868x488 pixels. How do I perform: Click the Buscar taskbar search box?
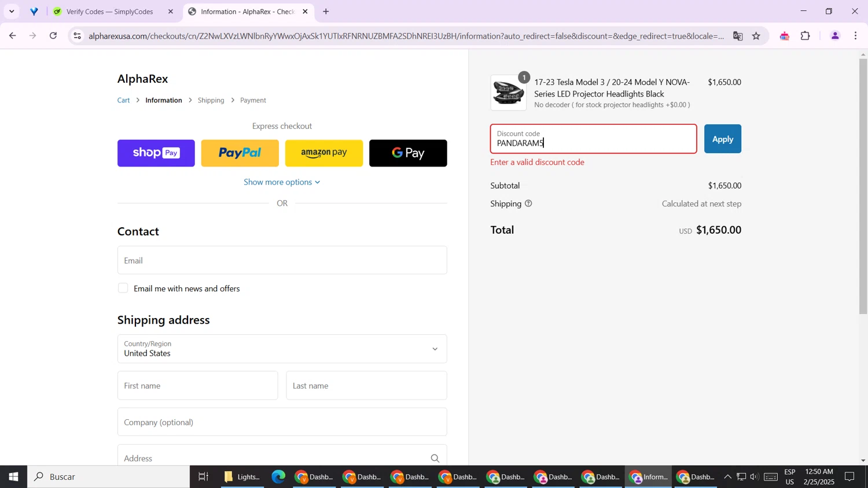coord(108,477)
